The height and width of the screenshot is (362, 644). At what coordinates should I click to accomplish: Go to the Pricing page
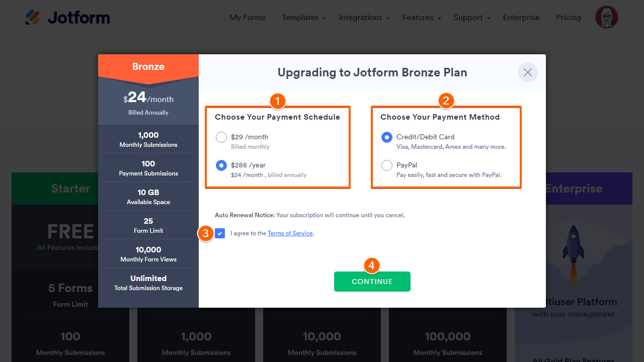[569, 18]
